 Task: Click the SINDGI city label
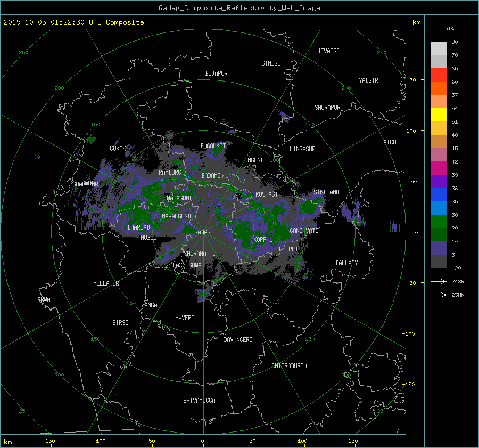click(271, 63)
